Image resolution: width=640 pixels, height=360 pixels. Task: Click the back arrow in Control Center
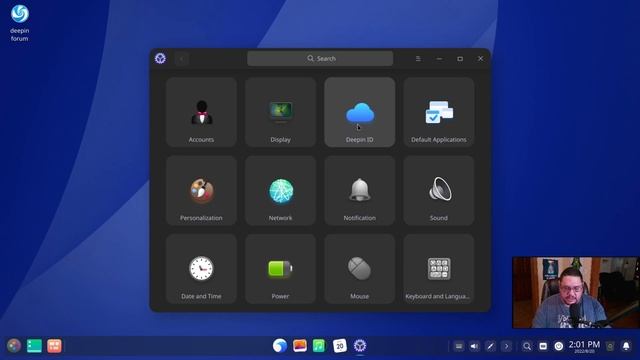(x=182, y=59)
